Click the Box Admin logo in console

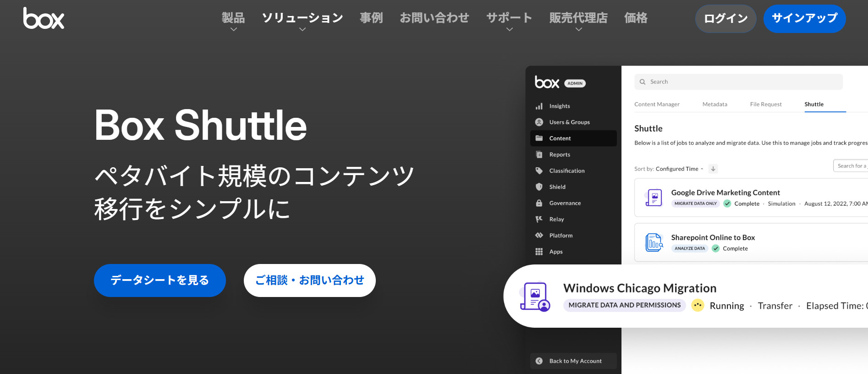tap(547, 82)
